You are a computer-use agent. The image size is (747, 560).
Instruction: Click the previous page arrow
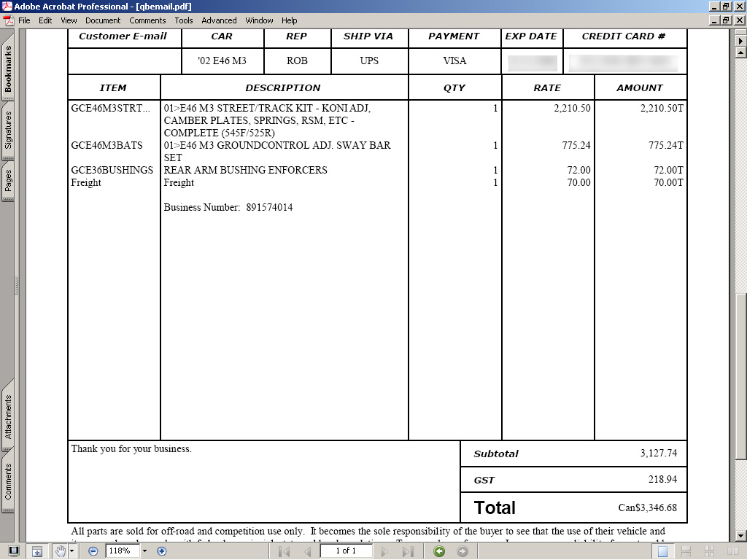308,551
